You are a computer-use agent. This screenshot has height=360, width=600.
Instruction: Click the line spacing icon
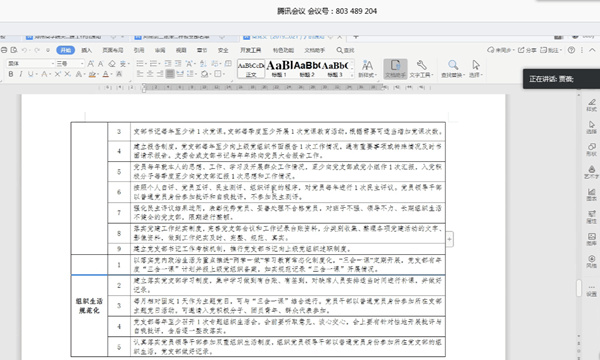click(190, 74)
